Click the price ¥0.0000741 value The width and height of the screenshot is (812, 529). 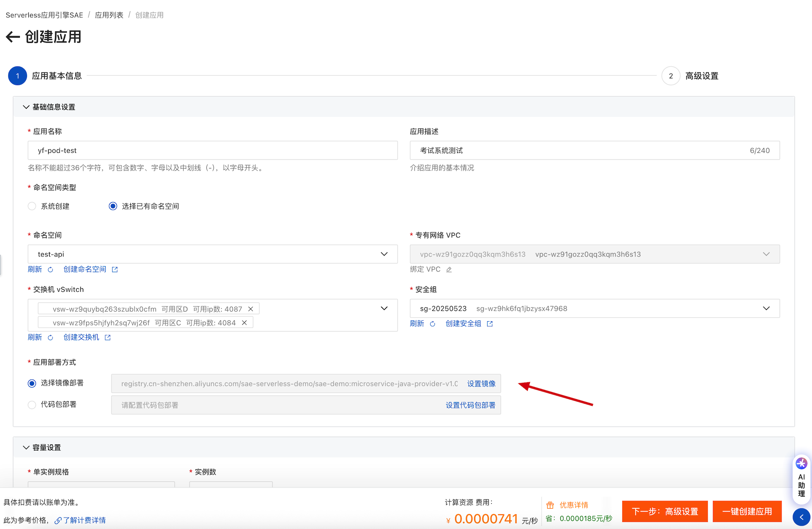[x=482, y=519]
